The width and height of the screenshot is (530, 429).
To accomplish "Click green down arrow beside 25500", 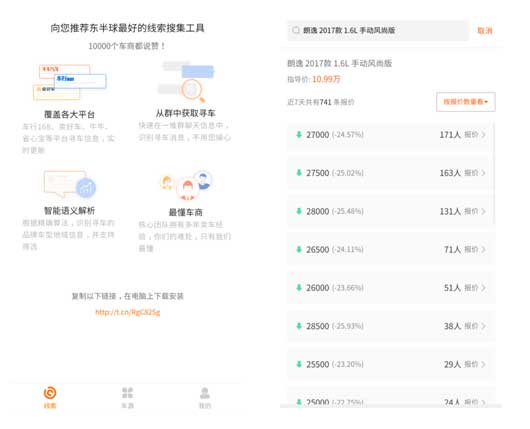I will pos(299,364).
